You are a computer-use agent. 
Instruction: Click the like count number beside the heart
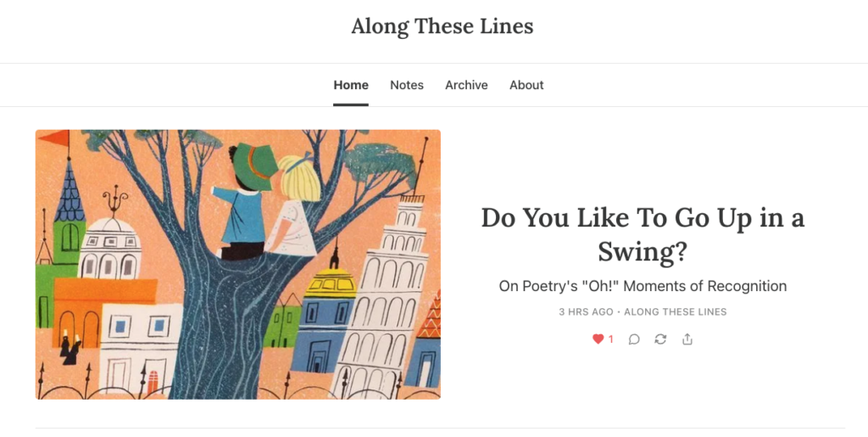pos(611,339)
